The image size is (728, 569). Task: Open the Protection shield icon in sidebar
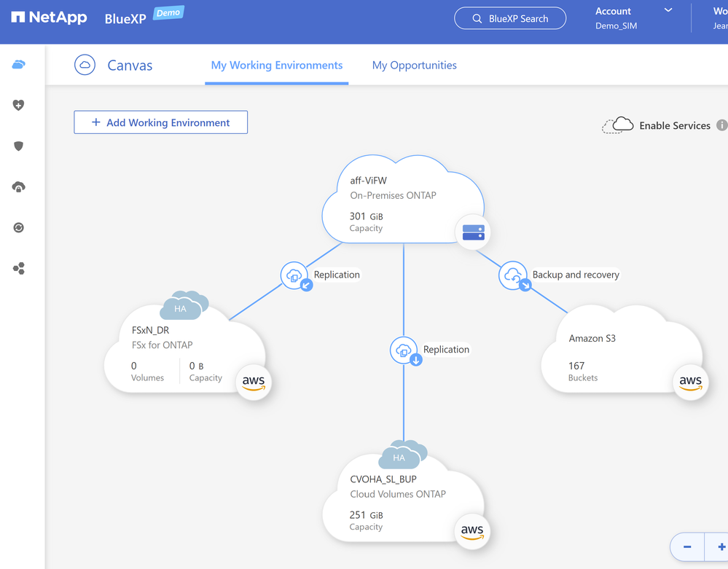(x=19, y=146)
